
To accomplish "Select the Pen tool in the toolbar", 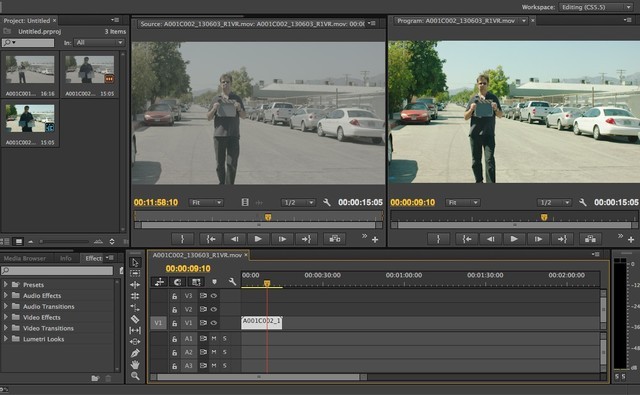I will tap(135, 353).
